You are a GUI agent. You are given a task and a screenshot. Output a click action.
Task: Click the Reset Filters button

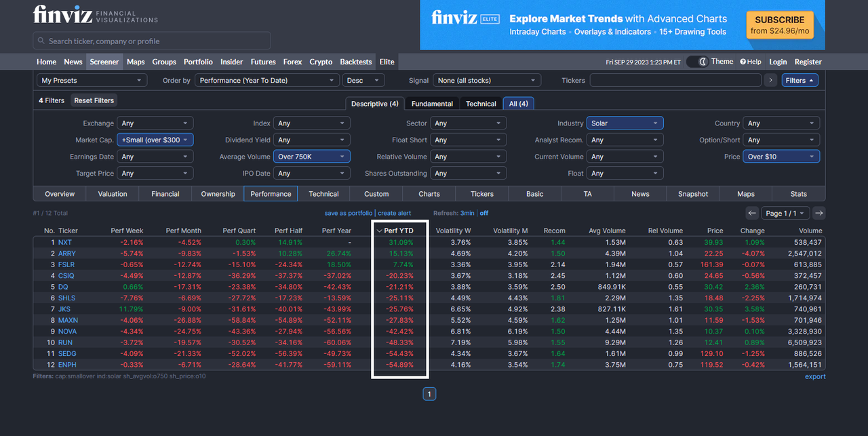pyautogui.click(x=94, y=100)
